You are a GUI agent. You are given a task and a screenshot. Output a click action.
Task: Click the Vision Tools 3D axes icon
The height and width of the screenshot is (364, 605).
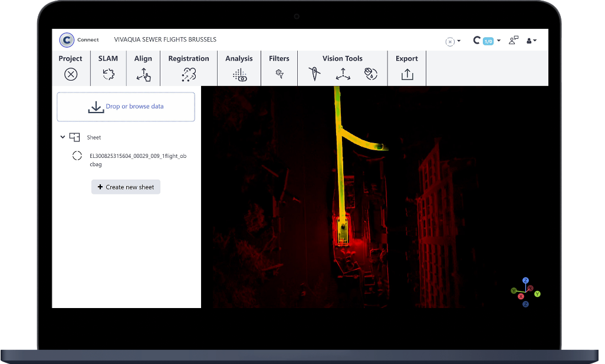(x=343, y=74)
